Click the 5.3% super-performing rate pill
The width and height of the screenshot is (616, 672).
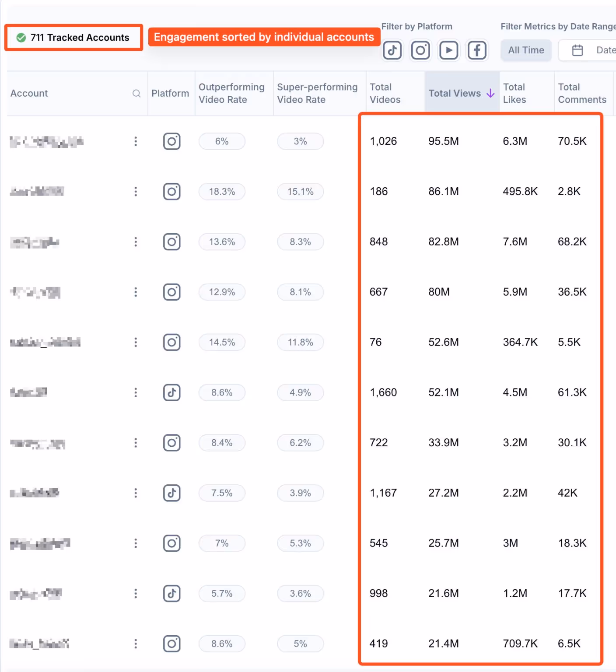coord(301,543)
